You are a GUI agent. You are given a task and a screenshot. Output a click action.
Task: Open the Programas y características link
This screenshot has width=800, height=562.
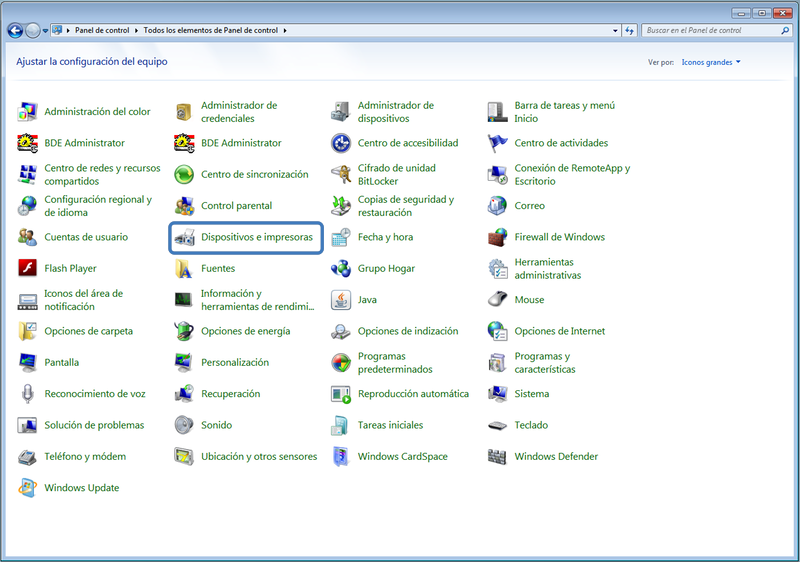[x=545, y=363]
